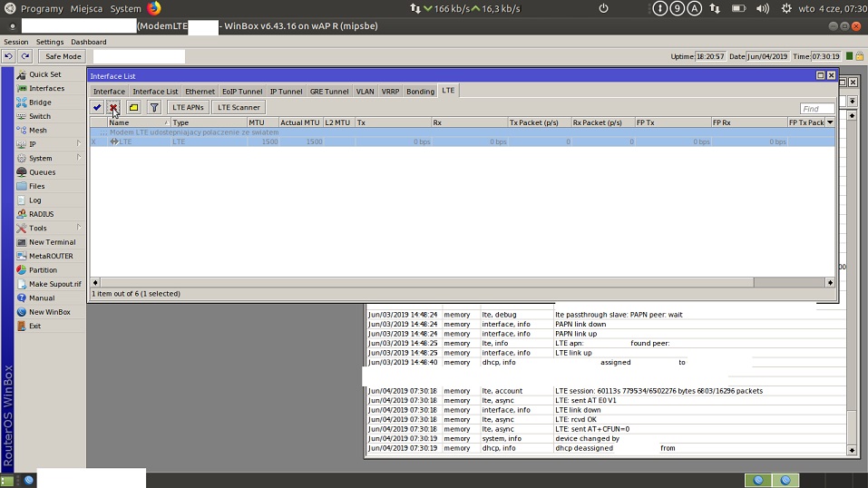Open battery indicator in top panel
868x488 pixels.
coord(738,8)
